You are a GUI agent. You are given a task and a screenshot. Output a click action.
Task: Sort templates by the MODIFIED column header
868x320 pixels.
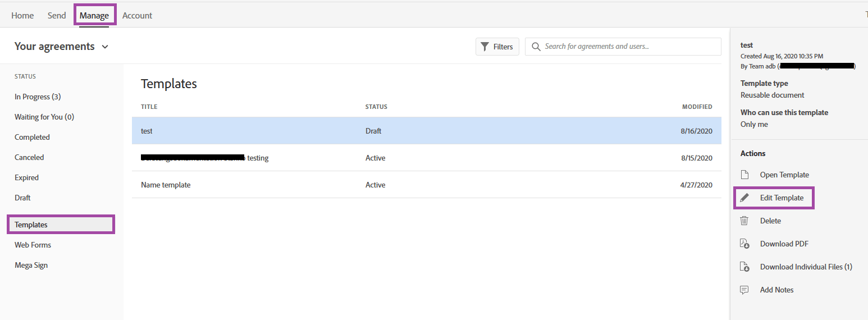tap(697, 107)
